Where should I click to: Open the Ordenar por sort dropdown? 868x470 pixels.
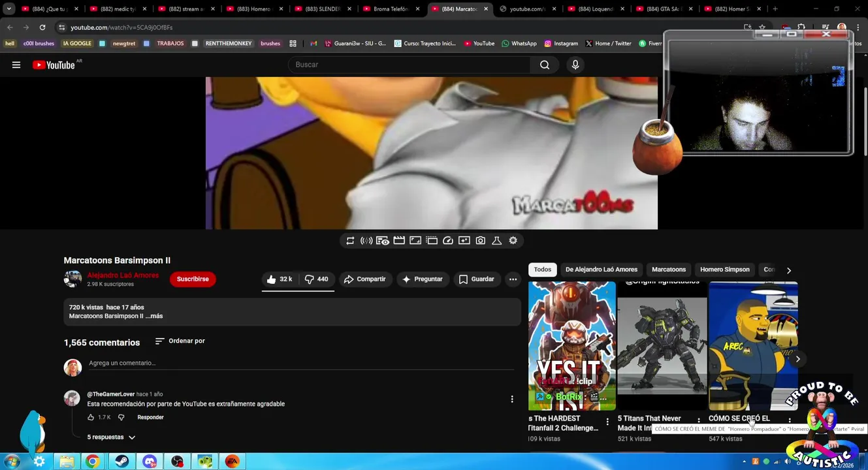pos(180,341)
